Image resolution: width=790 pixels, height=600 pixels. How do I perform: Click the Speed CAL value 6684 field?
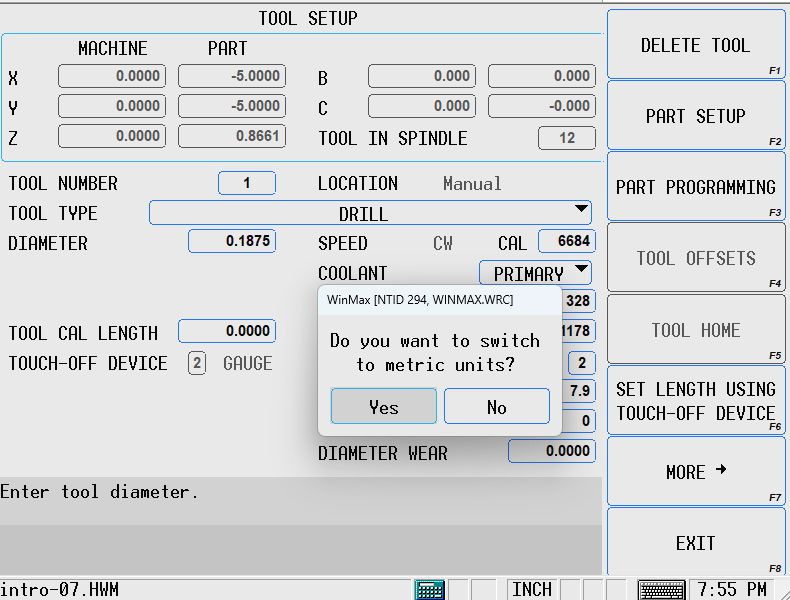pyautogui.click(x=566, y=241)
